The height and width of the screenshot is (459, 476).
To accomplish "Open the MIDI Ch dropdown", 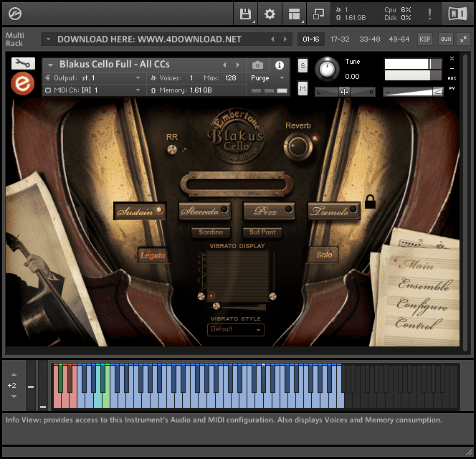I will point(95,90).
